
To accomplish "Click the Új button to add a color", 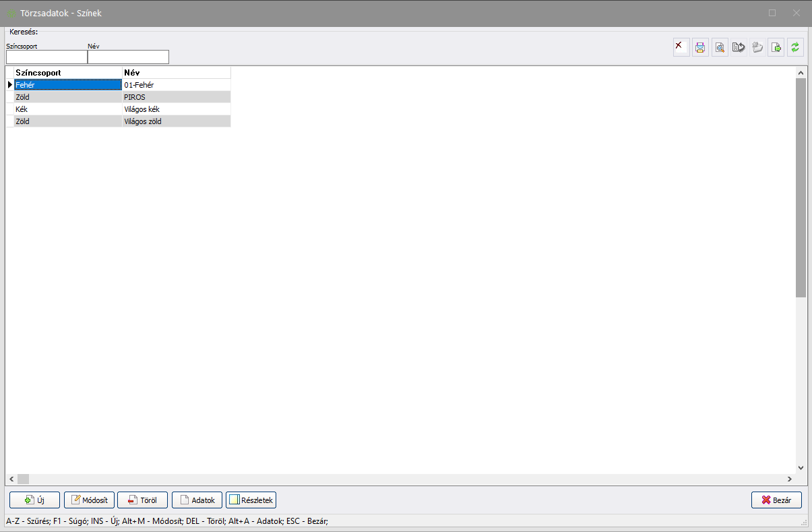I will [x=34, y=500].
